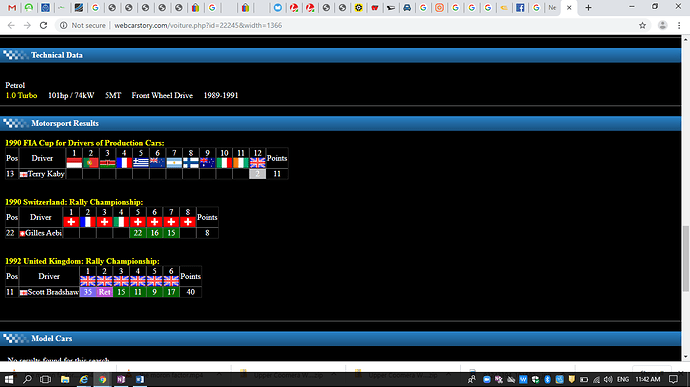Bookmark this page with the star icon
Viewport: 690px width, 387px height.
[x=642, y=26]
